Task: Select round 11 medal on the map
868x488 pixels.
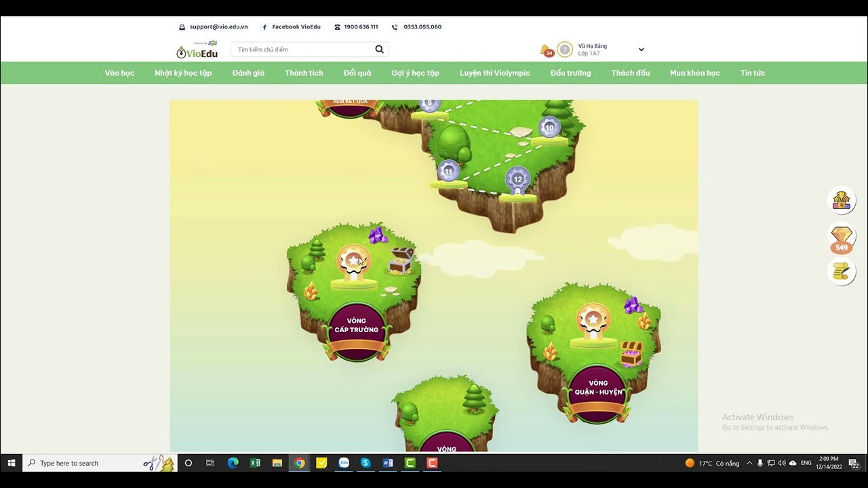Action: click(x=448, y=171)
